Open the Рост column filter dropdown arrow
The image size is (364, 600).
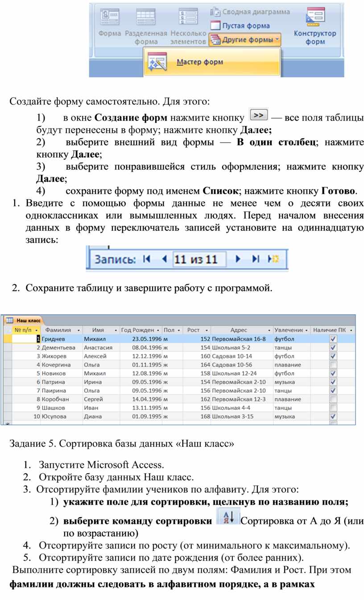click(206, 330)
